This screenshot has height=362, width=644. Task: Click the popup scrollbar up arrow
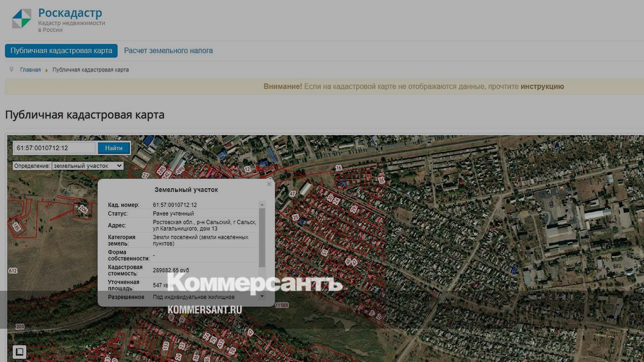[262, 204]
